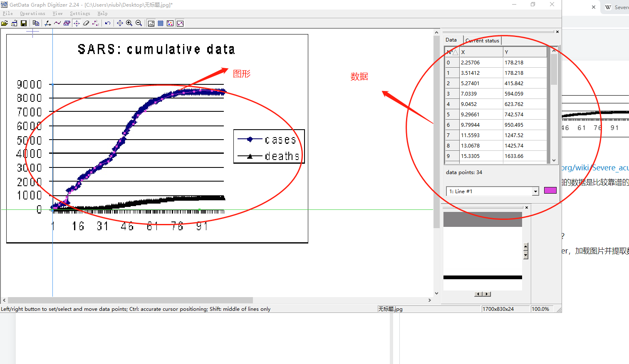Close the data panel
The image size is (629, 364).
pyautogui.click(x=557, y=32)
